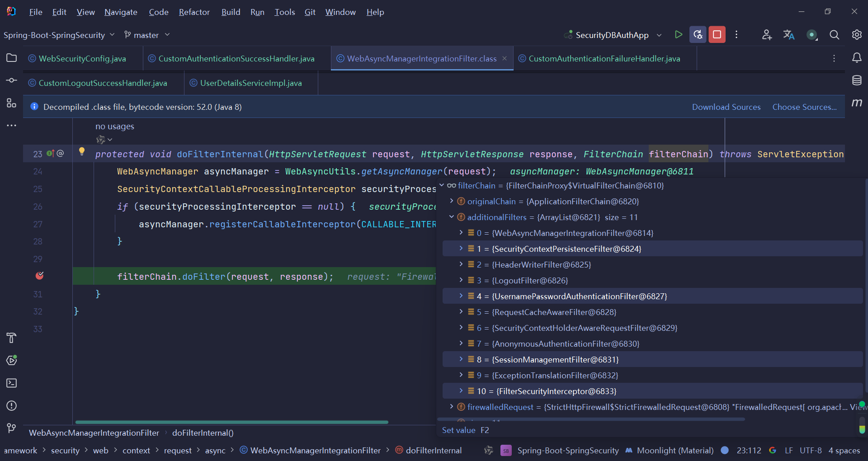Click the debugger popup horizontal scrollbar
The image size is (868, 461).
pos(592,419)
